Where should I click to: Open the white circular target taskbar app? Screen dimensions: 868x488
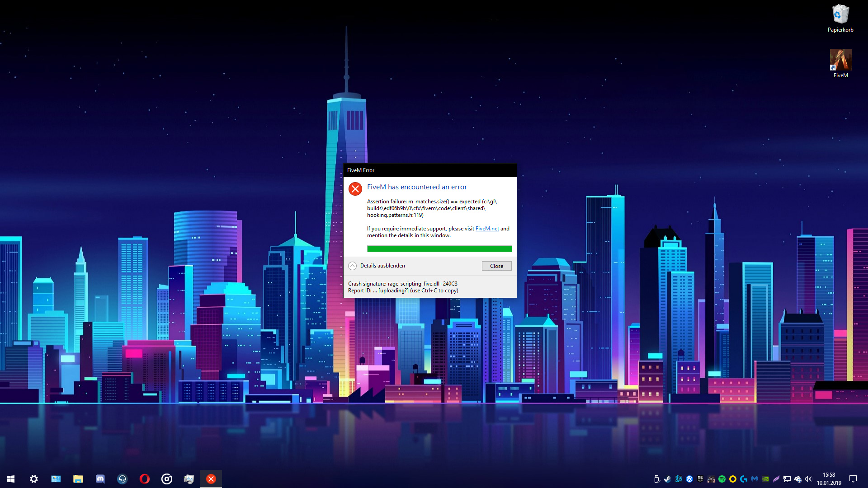click(x=167, y=479)
